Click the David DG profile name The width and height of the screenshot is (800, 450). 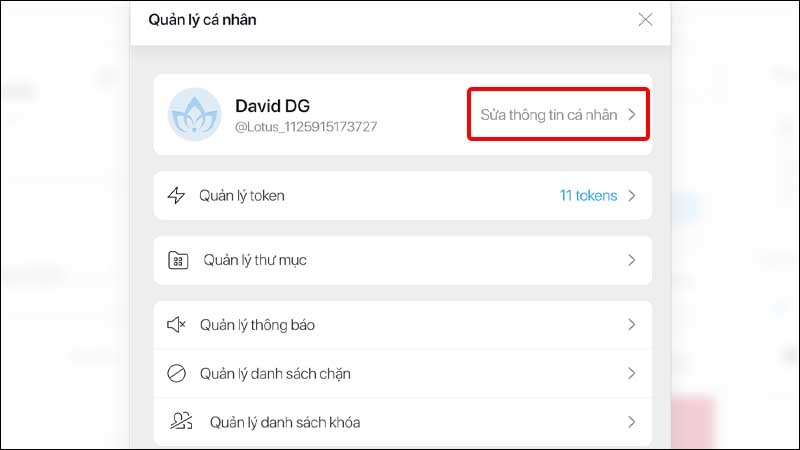(272, 106)
